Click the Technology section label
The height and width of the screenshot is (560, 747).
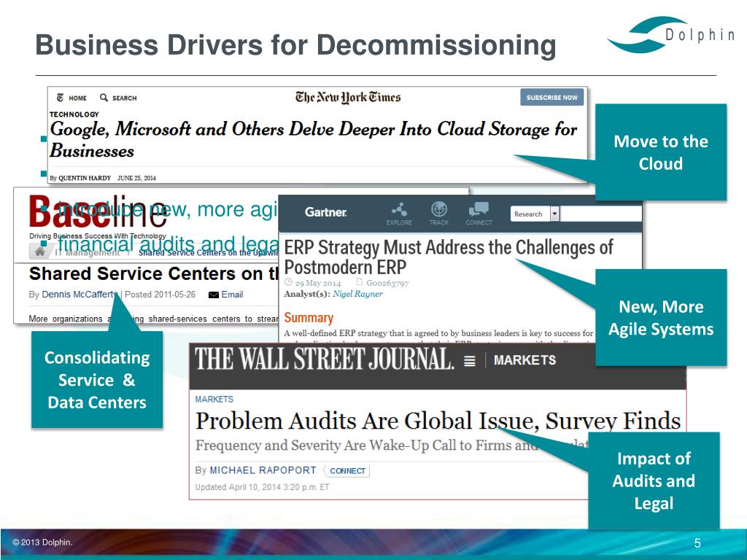74,114
